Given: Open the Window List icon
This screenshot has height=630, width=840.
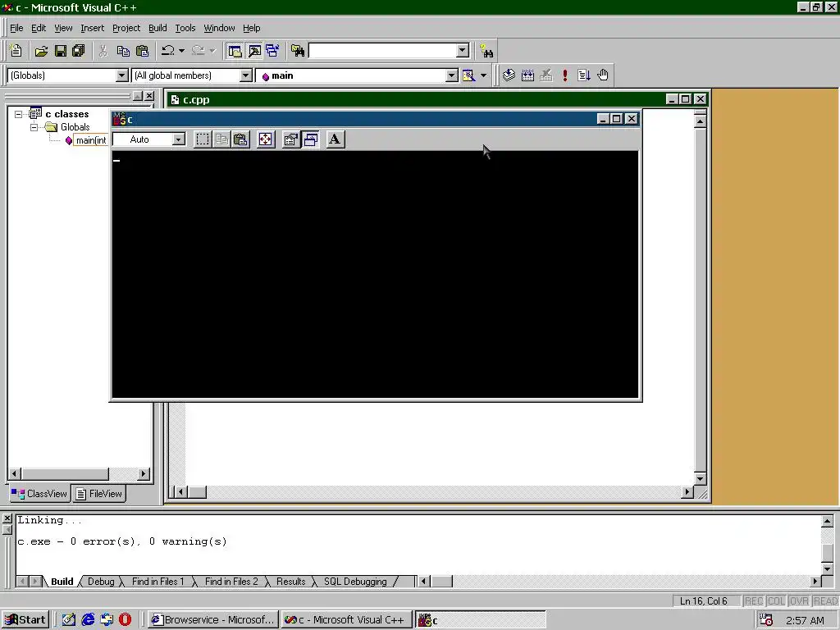Looking at the screenshot, I should point(273,51).
